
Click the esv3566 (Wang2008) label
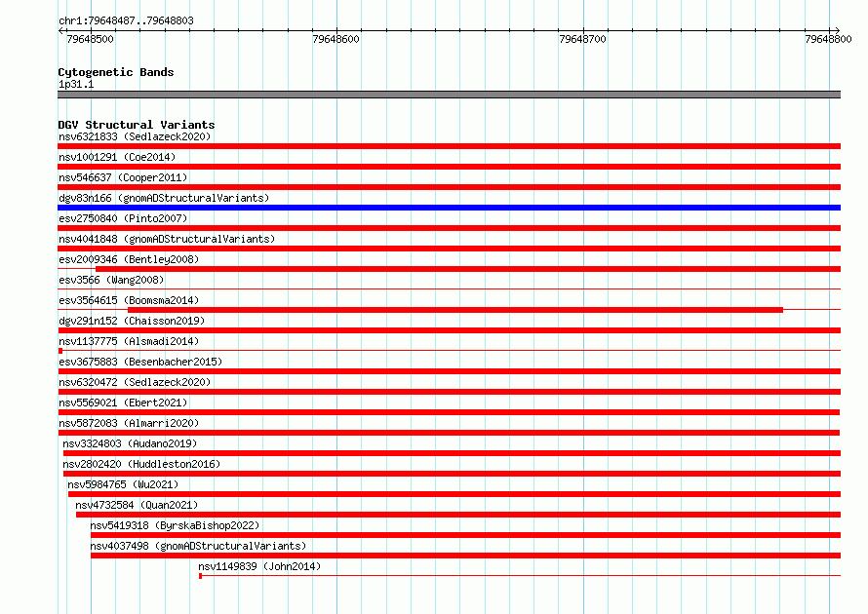pos(111,280)
